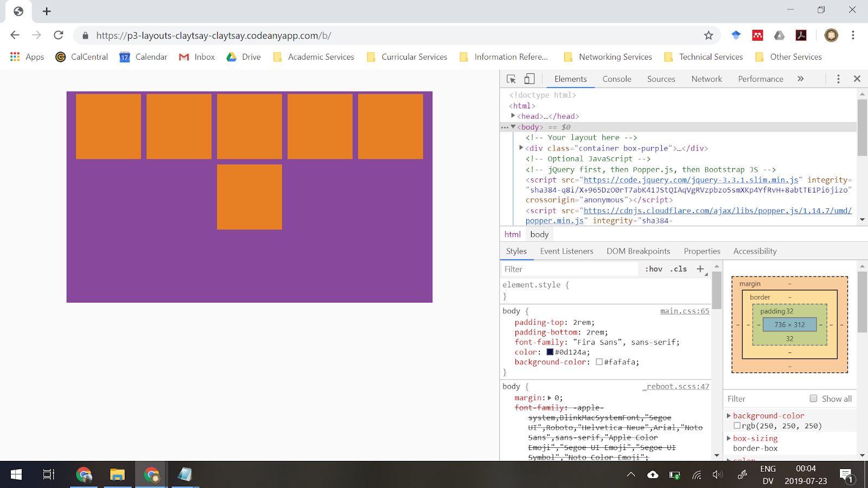Open the Accessibility pane

click(x=755, y=251)
